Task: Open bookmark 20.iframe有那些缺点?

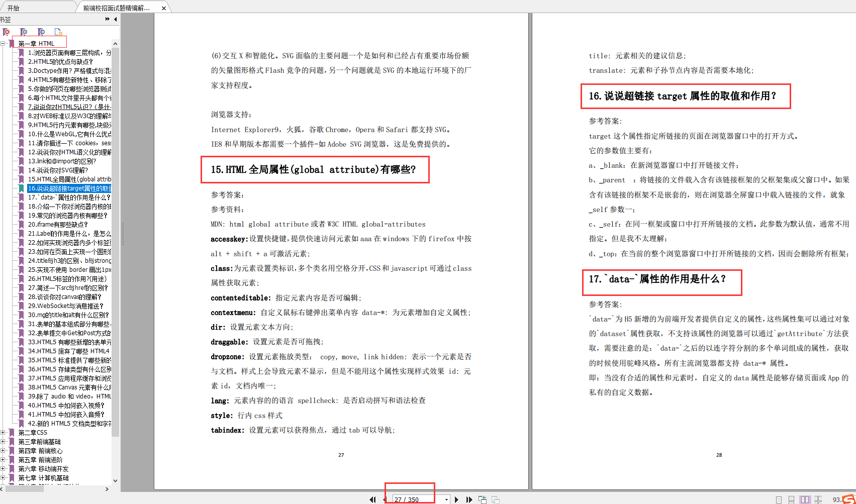Action: pos(58,225)
